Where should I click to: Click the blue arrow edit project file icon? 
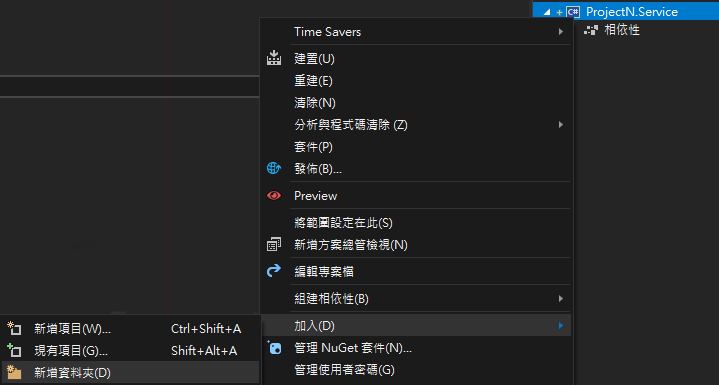[274, 271]
